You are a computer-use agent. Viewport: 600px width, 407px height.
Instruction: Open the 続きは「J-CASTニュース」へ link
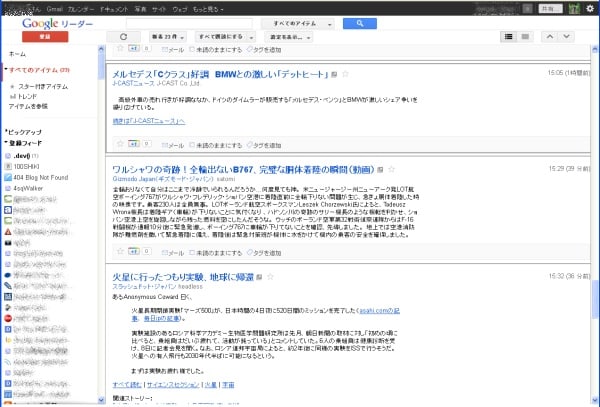[x=149, y=121]
